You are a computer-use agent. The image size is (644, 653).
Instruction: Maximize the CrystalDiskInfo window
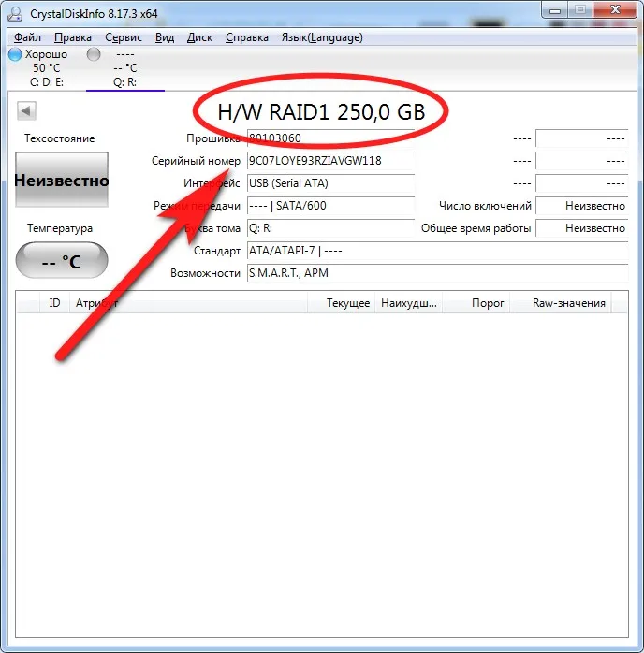point(580,10)
